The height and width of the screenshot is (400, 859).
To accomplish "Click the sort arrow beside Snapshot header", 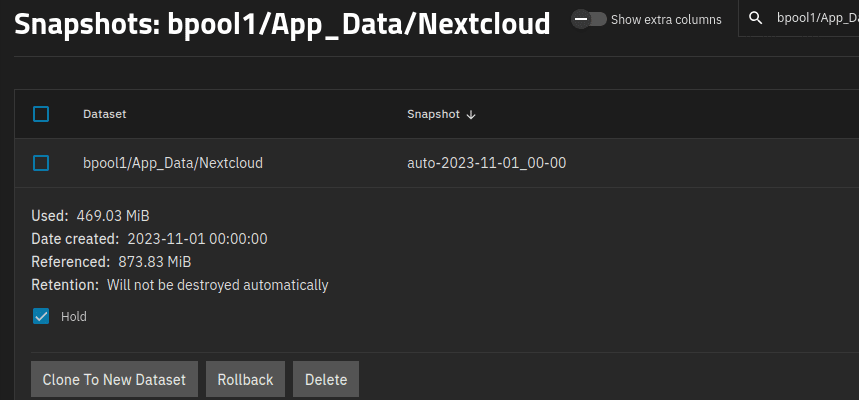I will click(471, 114).
